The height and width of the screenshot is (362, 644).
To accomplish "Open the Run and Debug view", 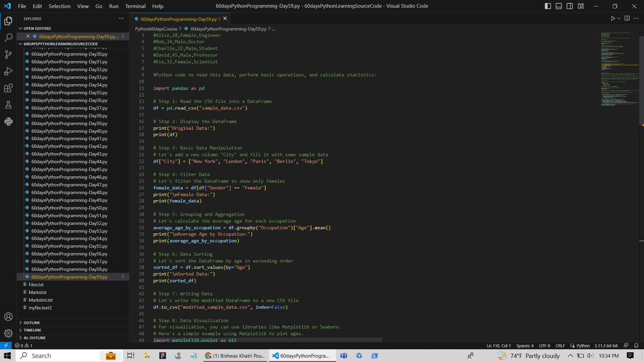I will (x=8, y=71).
